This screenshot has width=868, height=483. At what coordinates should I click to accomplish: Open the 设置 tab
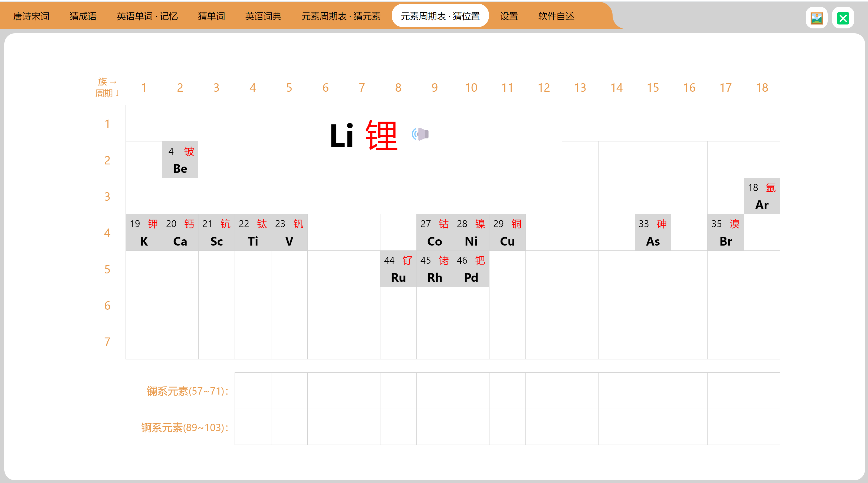pos(509,16)
